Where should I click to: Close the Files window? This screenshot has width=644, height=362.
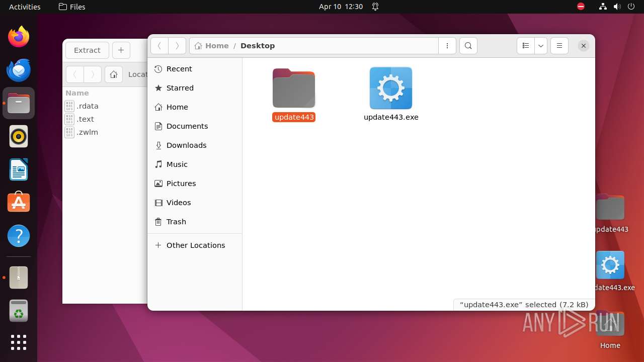point(583,46)
